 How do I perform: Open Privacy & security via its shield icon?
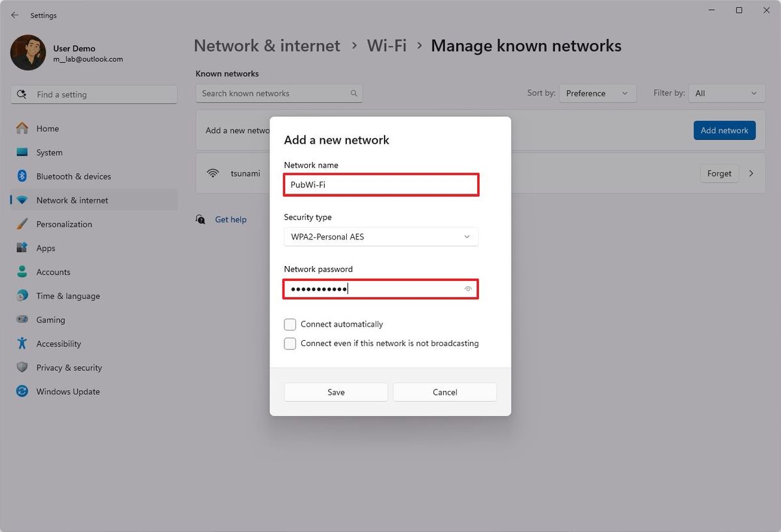tap(23, 367)
